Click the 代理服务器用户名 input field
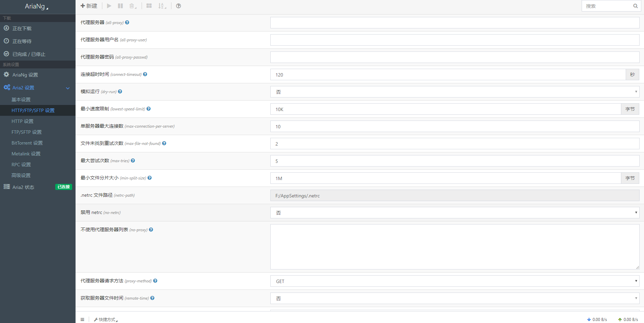The image size is (644, 323). 455,40
